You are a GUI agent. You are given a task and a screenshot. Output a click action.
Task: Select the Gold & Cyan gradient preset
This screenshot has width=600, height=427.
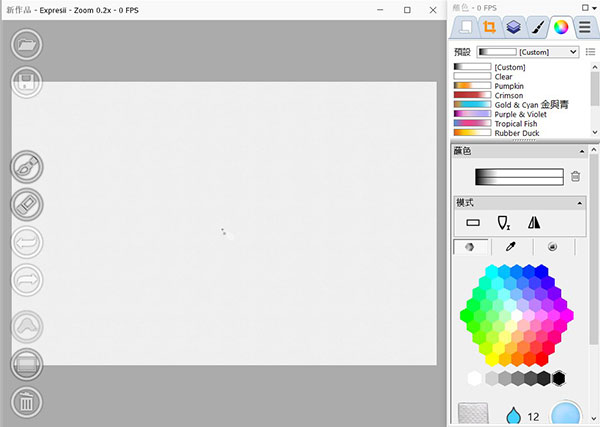pyautogui.click(x=511, y=105)
